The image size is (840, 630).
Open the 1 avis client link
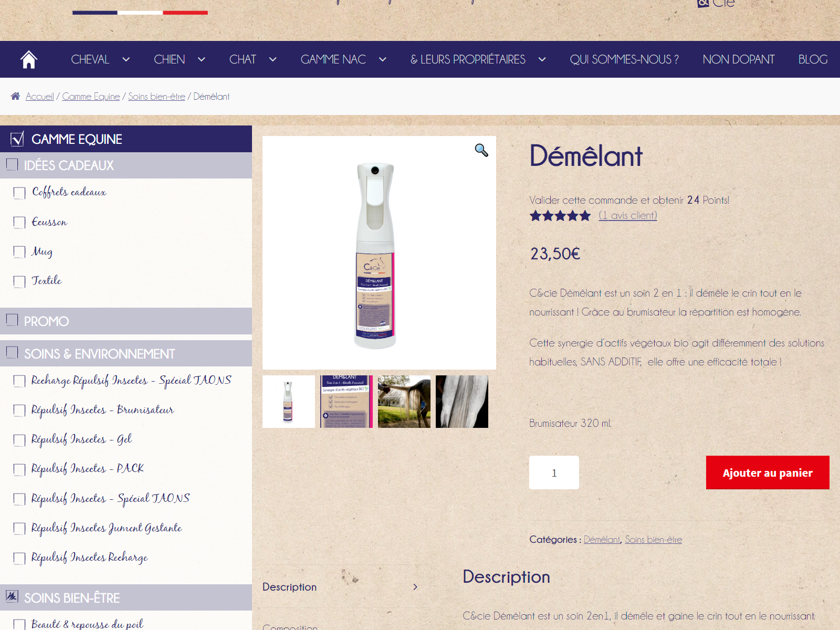pyautogui.click(x=628, y=215)
